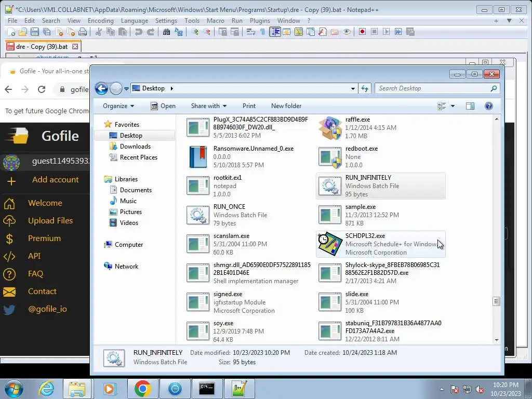
Task: Click the Redo arrow in Notepad++ toolbar
Action: point(151,32)
